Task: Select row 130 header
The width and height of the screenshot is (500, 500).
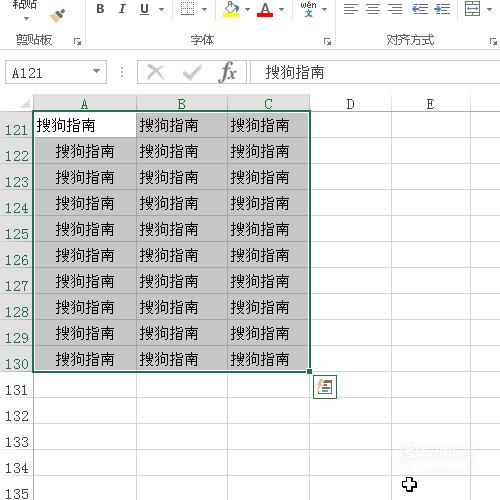Action: click(16, 359)
